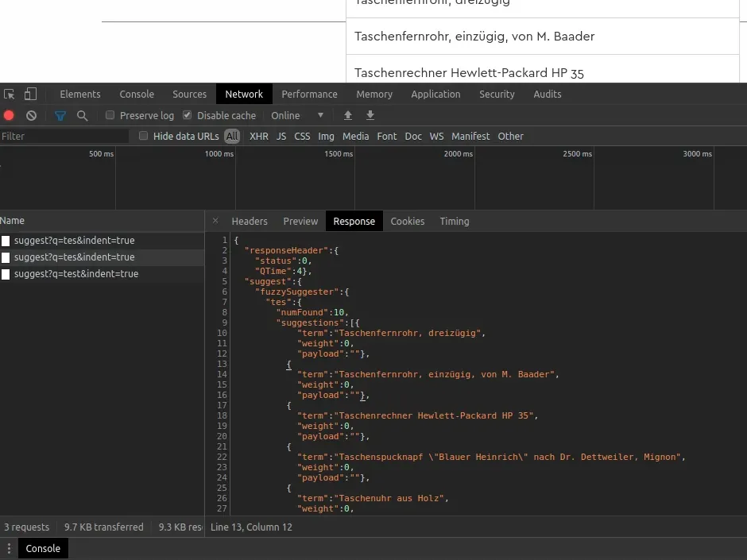Check the Hide data URLs option
This screenshot has width=747, height=560.
pyautogui.click(x=143, y=136)
